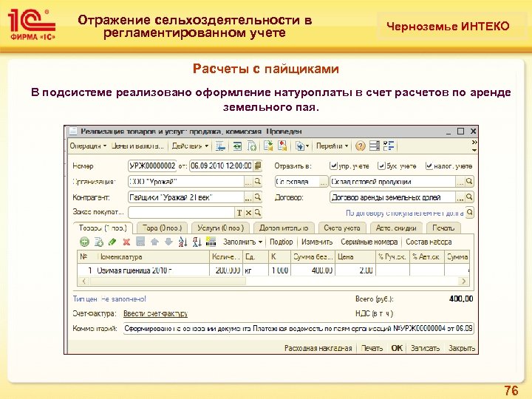Click the debt status link by договор
532x399 pixels.
pyautogui.click(x=404, y=213)
